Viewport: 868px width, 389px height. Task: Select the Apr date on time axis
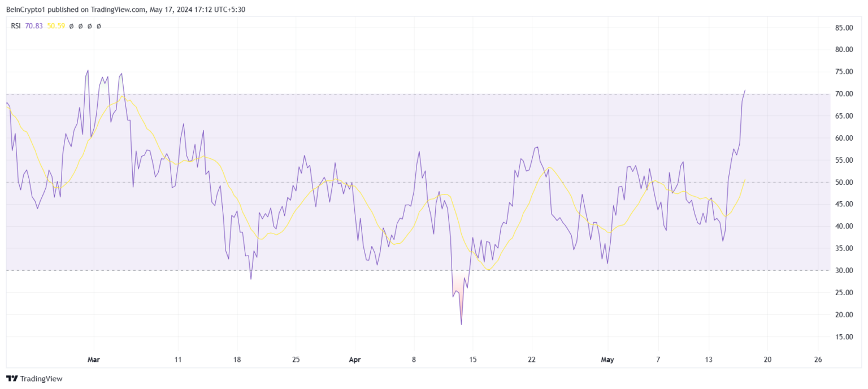(354, 359)
